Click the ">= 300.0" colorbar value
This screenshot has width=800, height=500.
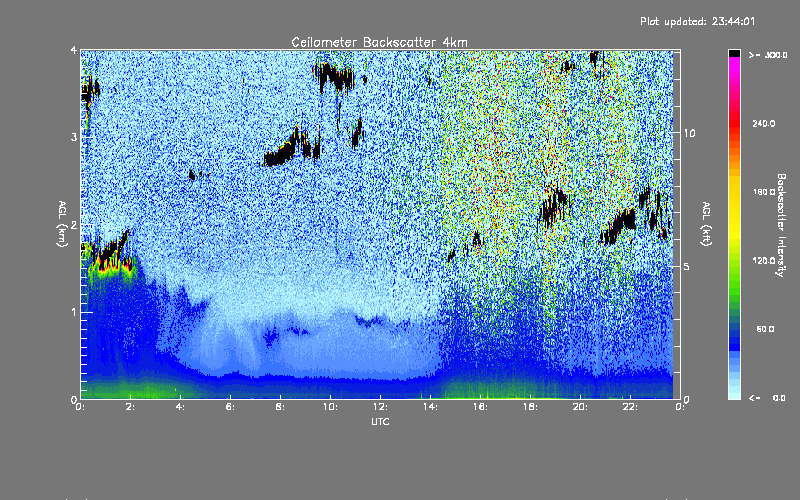tap(768, 55)
